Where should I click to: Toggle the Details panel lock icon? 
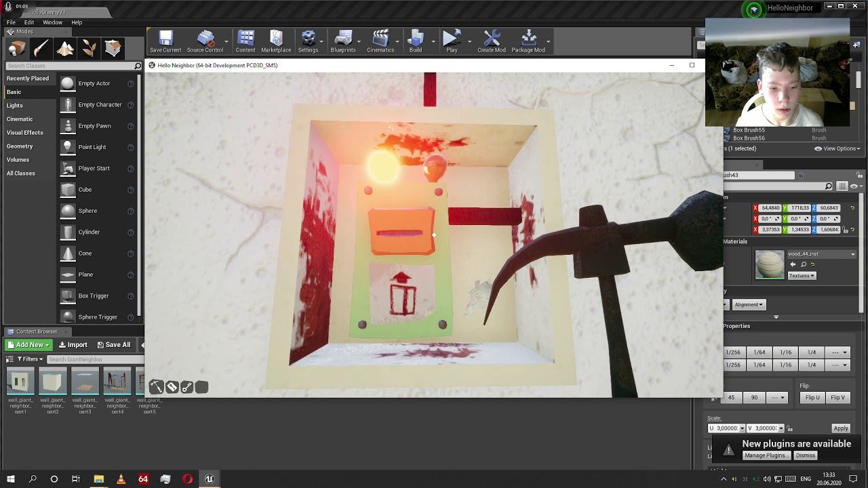coord(859,175)
